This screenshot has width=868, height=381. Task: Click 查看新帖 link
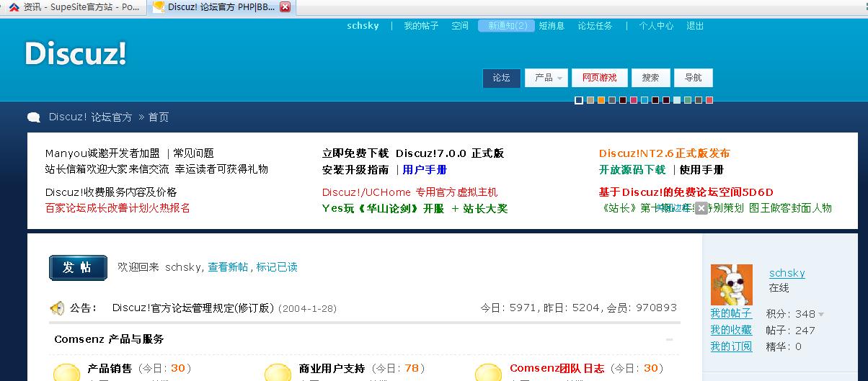[x=228, y=267]
